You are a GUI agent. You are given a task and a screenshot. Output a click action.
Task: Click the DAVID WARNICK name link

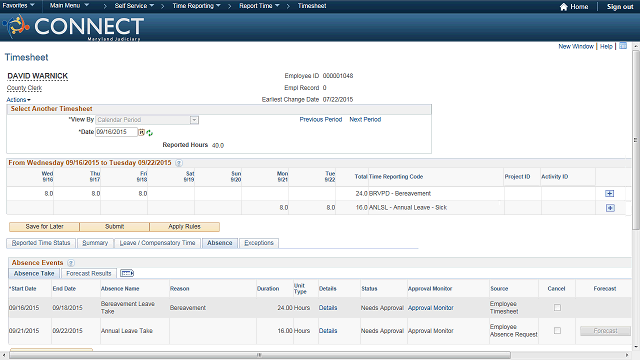pyautogui.click(x=38, y=76)
